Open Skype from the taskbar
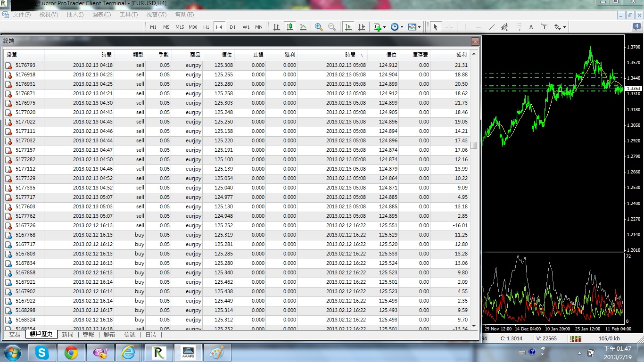Image resolution: width=644 pixels, height=362 pixels. 42,353
